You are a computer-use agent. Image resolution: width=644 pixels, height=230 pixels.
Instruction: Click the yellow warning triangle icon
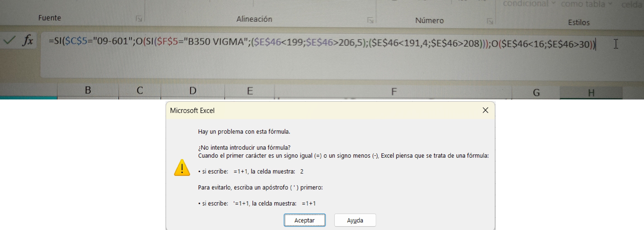(182, 168)
